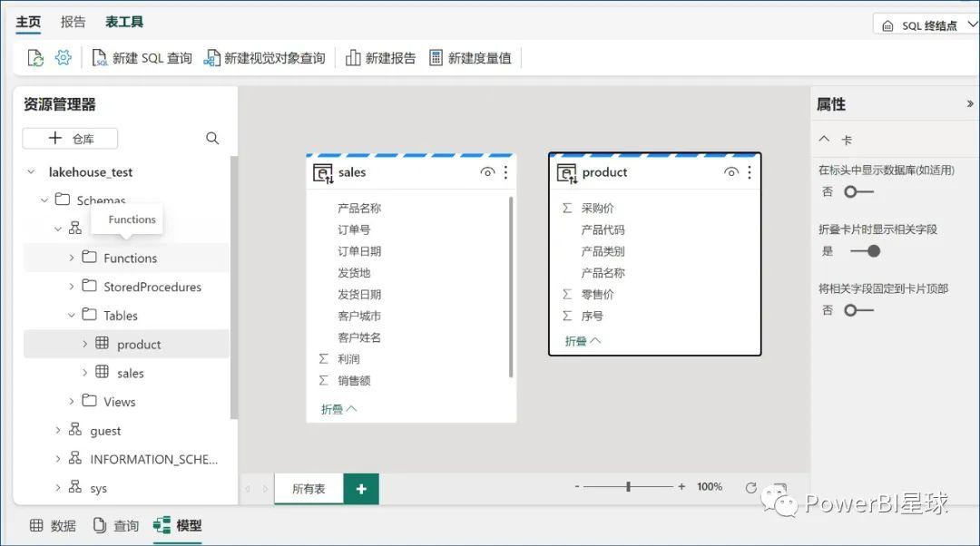Click the search icon in 资源管理器
This screenshot has height=546, width=980.
[212, 138]
